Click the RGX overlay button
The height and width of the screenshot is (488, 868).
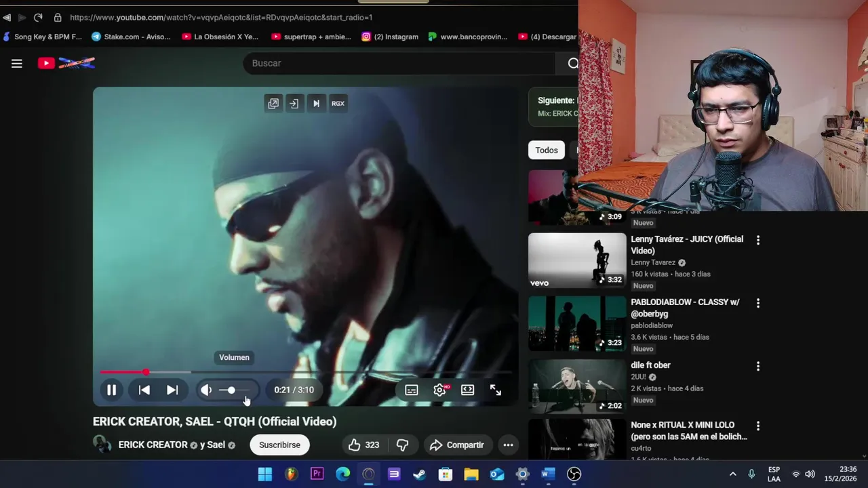pos(338,104)
